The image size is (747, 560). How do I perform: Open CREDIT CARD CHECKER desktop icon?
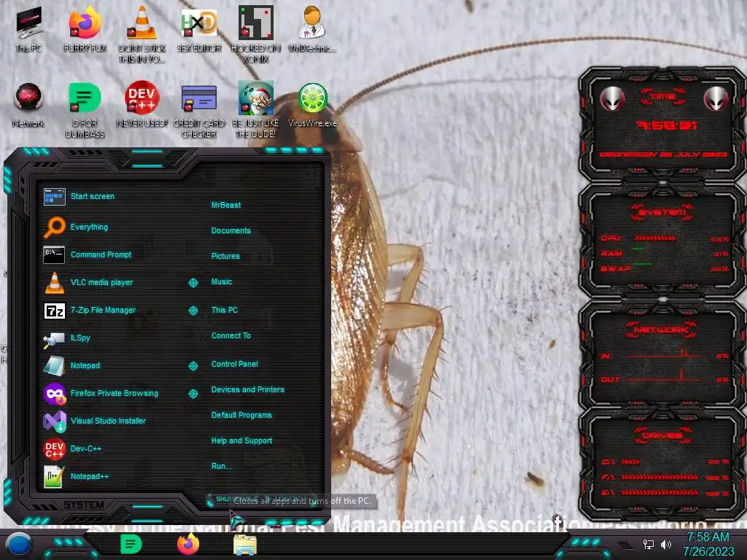pos(199,110)
